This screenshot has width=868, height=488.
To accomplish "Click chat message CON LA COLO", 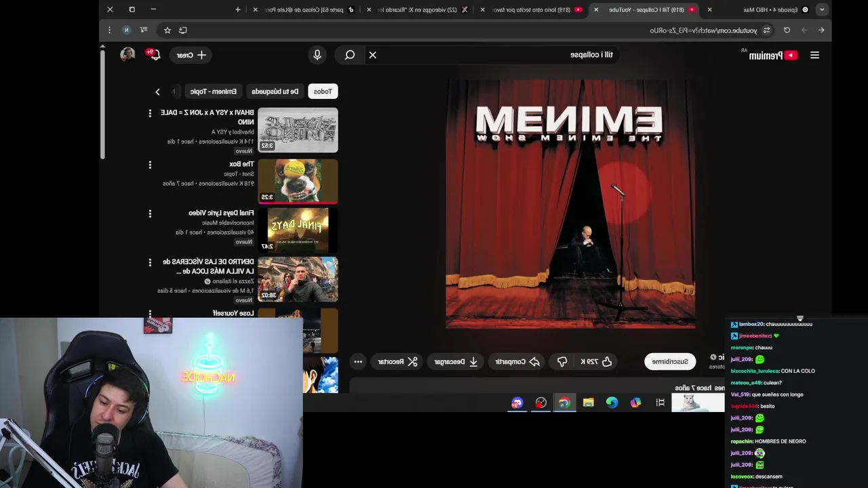I will tap(797, 371).
